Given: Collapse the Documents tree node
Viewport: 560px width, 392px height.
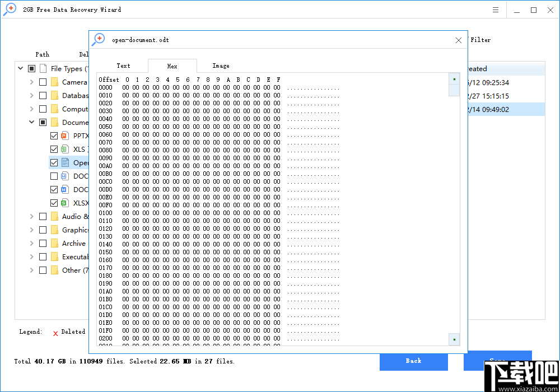Looking at the screenshot, I should pos(32,122).
